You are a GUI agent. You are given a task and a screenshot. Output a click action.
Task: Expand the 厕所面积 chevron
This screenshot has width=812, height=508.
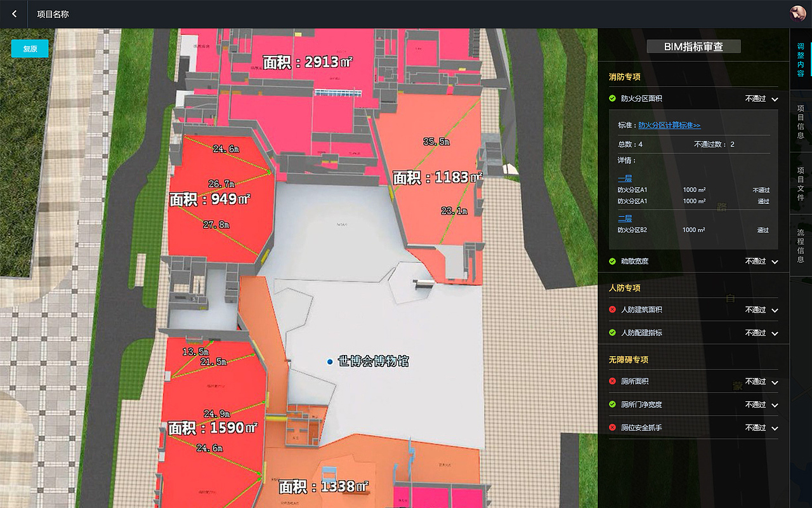click(x=775, y=382)
